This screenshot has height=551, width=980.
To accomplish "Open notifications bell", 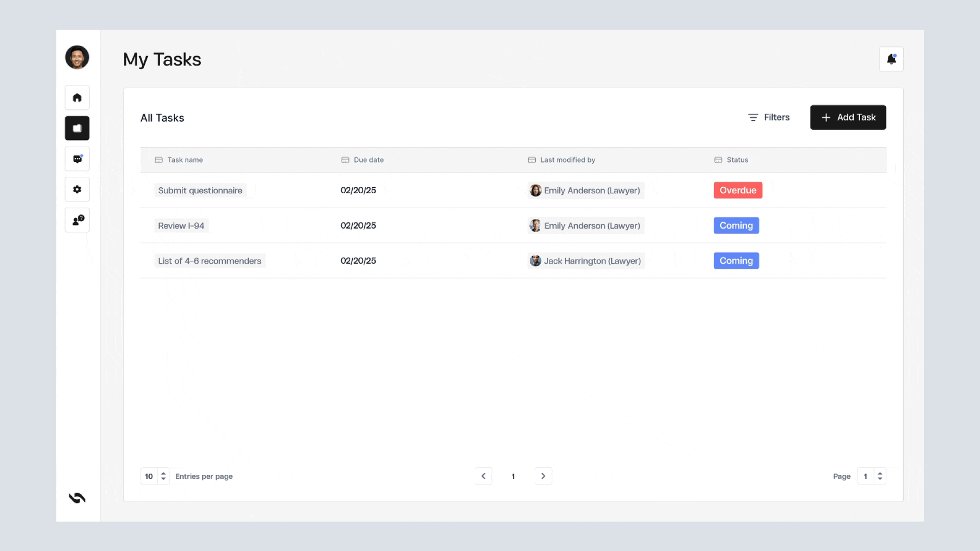I will 891,59.
